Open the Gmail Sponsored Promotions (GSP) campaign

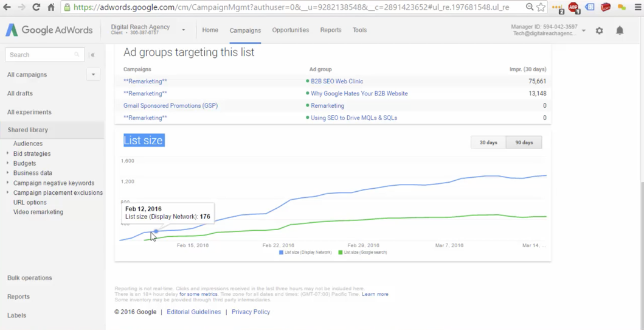(x=170, y=105)
